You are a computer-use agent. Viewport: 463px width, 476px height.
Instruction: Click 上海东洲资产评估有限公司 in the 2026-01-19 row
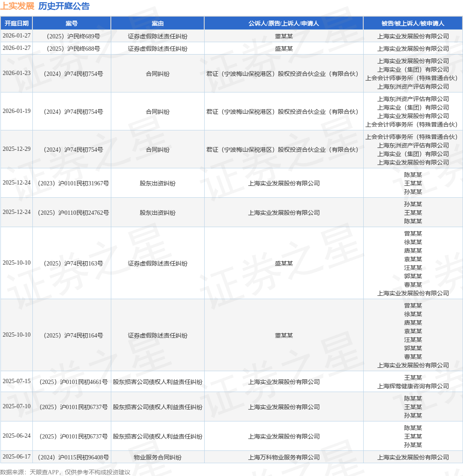(x=413, y=99)
